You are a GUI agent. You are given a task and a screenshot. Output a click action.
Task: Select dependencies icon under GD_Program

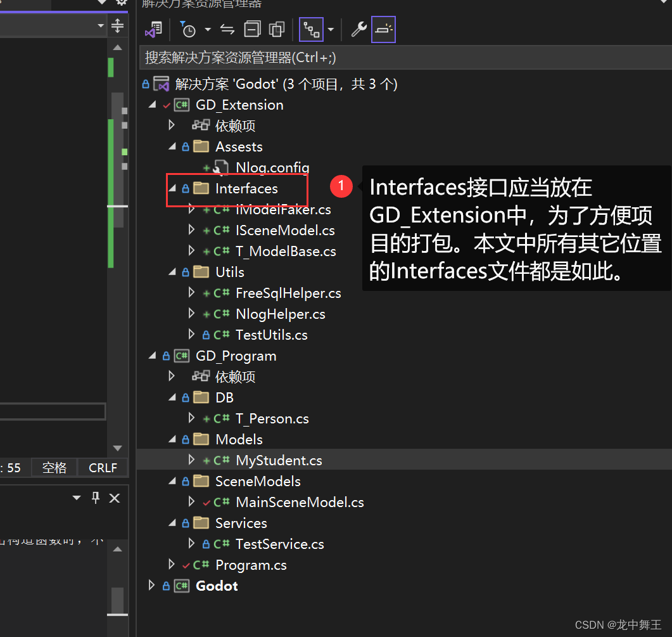tap(201, 376)
